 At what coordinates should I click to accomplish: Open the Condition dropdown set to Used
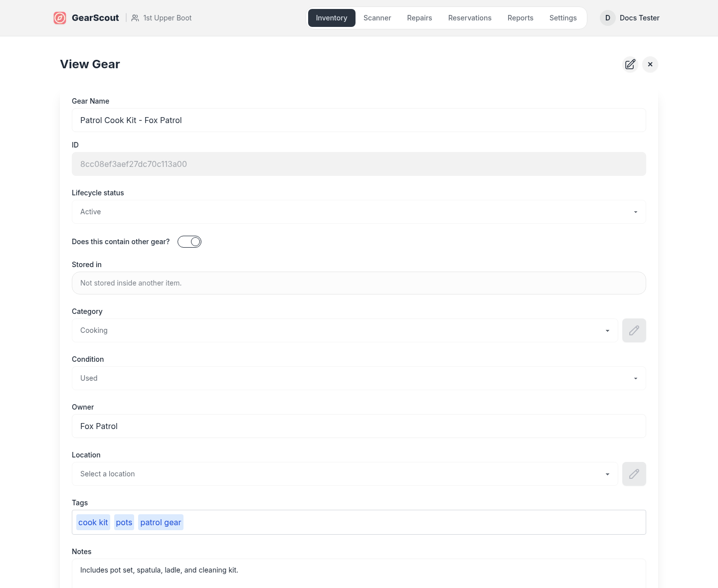point(359,378)
